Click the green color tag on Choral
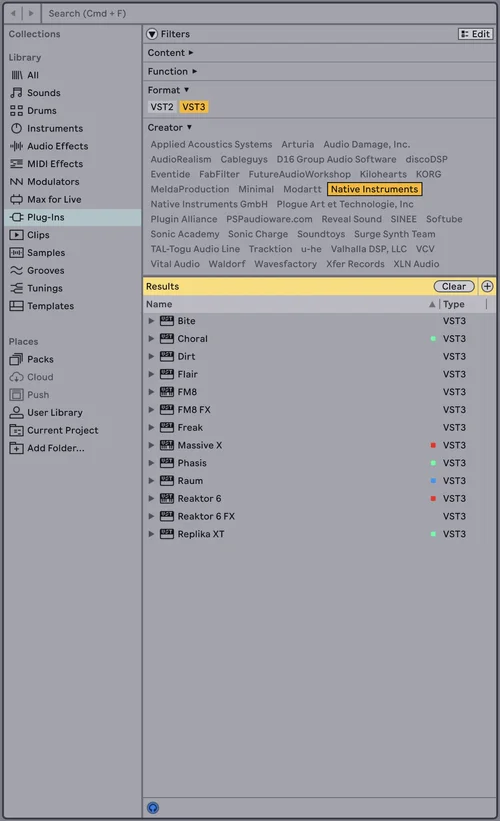Image resolution: width=500 pixels, height=821 pixels. (433, 339)
